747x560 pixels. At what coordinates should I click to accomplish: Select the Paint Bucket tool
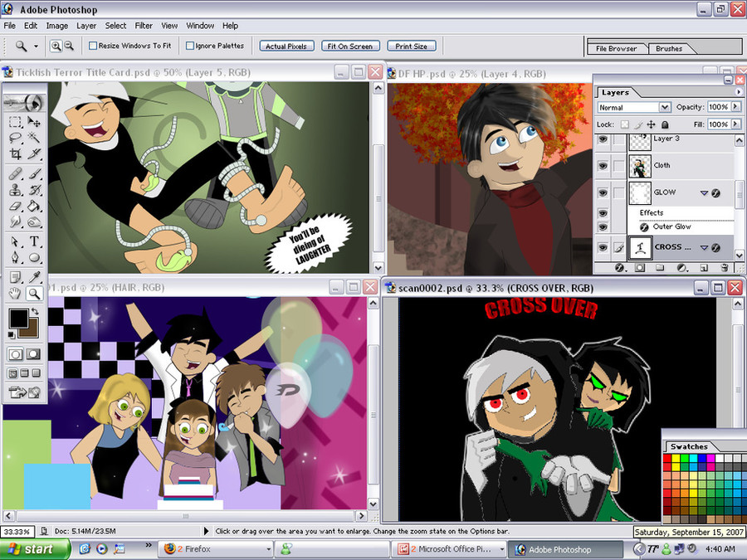click(34, 206)
